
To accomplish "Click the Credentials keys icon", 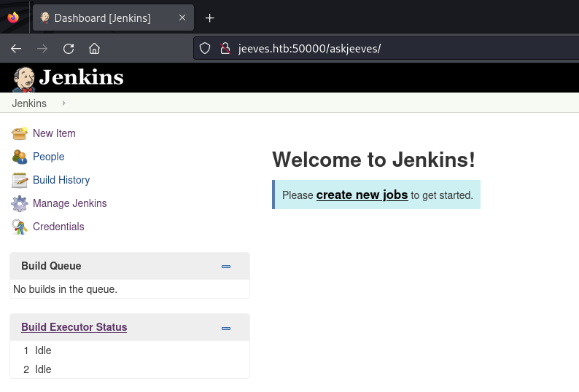I will pyautogui.click(x=19, y=227).
